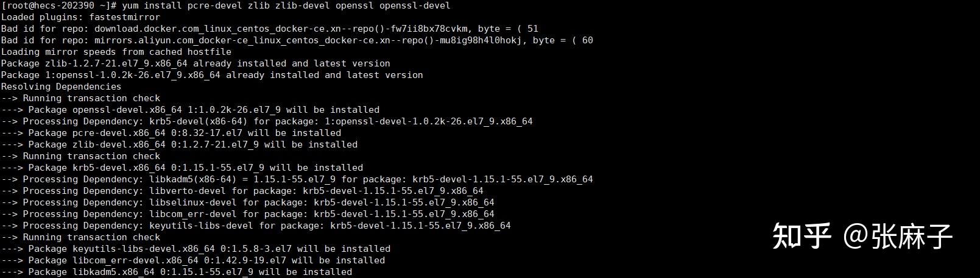The image size is (980, 278).
Task: Click the openssl-devel.x86_64 package line
Action: [190, 110]
